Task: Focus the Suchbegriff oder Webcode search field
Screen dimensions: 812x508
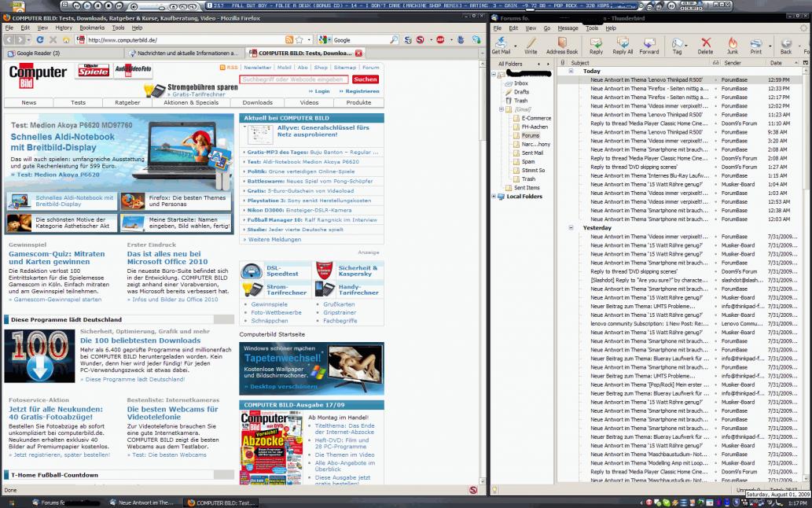Action: (294, 79)
